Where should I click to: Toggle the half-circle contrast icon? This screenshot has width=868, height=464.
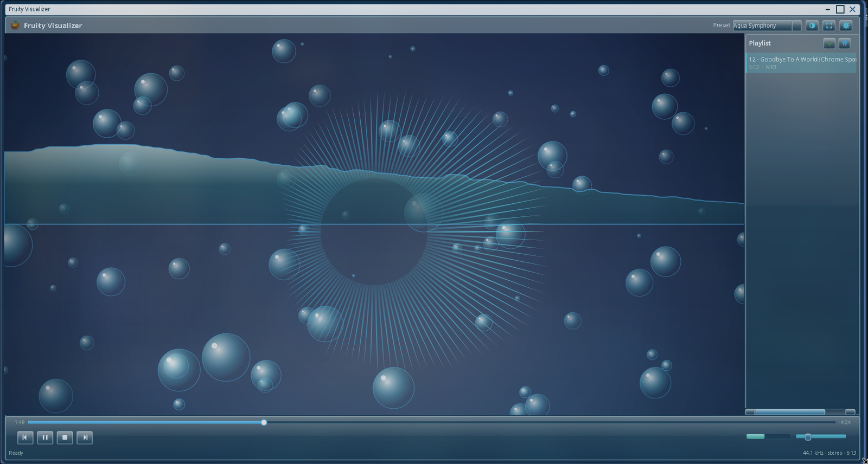812,25
